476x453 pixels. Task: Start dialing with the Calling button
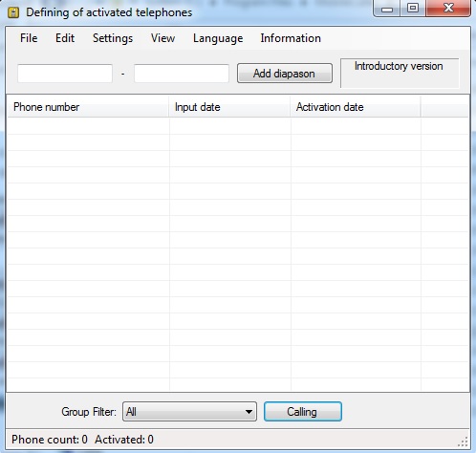pyautogui.click(x=303, y=412)
